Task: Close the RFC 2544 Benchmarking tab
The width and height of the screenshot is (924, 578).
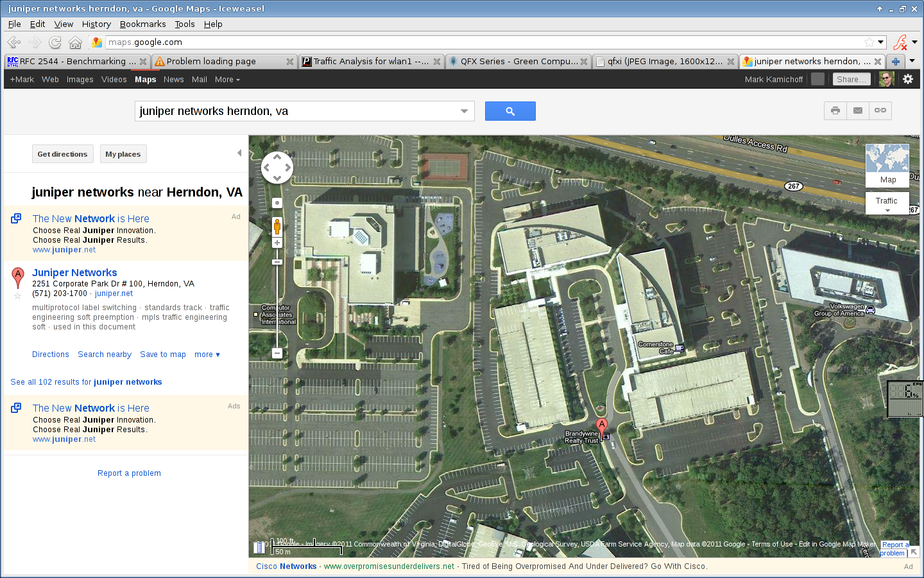Action: (142, 62)
